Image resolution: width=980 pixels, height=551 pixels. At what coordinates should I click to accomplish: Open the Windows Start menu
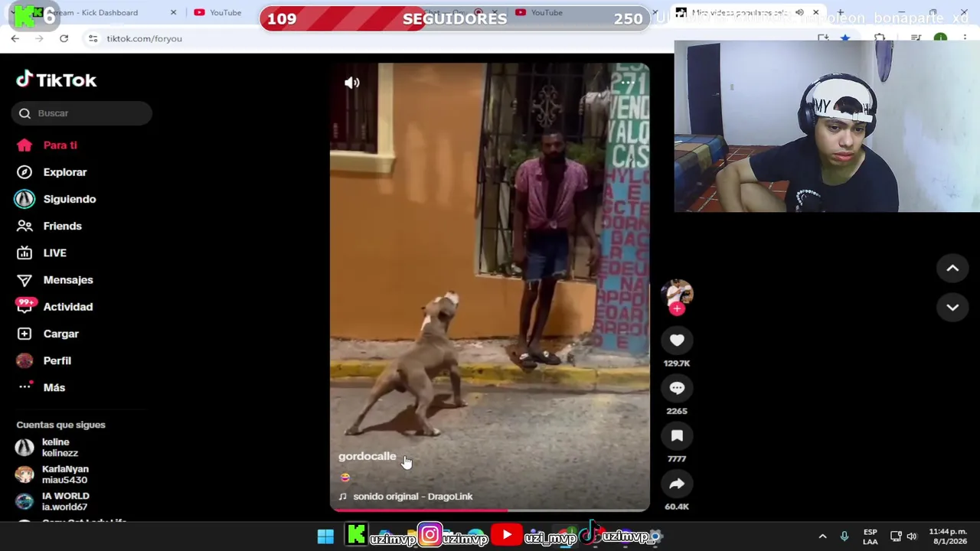coord(325,536)
